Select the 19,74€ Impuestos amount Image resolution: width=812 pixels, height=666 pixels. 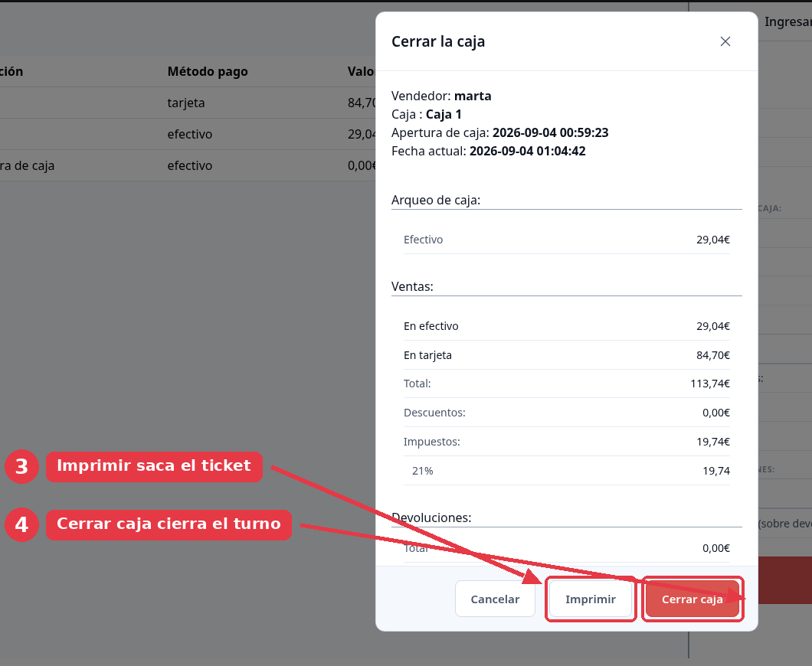tap(713, 442)
